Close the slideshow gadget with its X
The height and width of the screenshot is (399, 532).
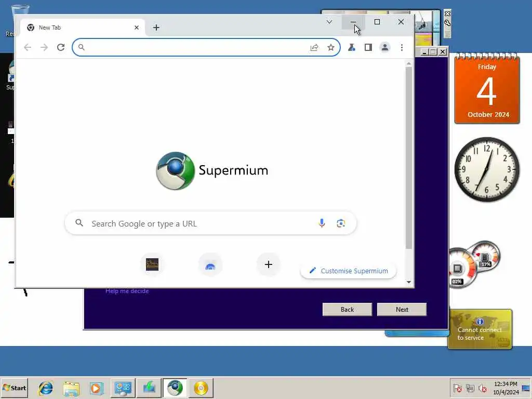point(447,14)
